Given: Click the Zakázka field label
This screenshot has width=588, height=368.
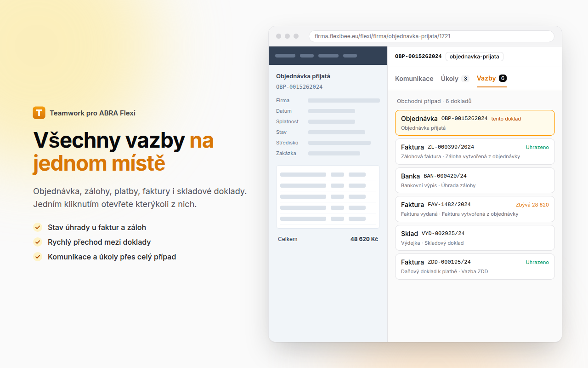Looking at the screenshot, I should (x=286, y=153).
